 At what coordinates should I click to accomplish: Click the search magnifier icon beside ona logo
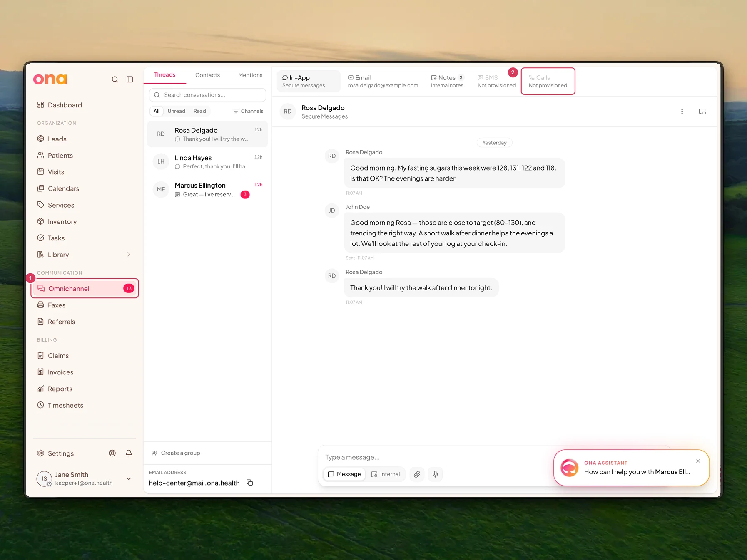pyautogui.click(x=115, y=79)
